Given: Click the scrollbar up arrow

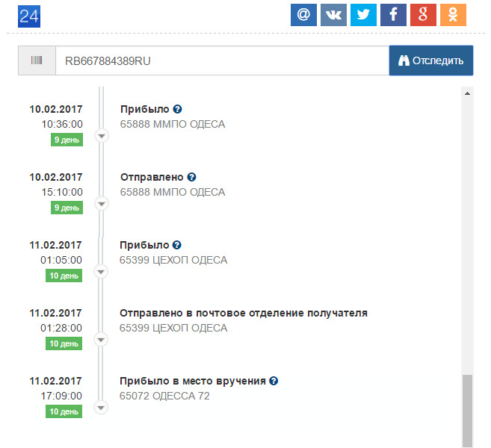Looking at the screenshot, I should (467, 93).
